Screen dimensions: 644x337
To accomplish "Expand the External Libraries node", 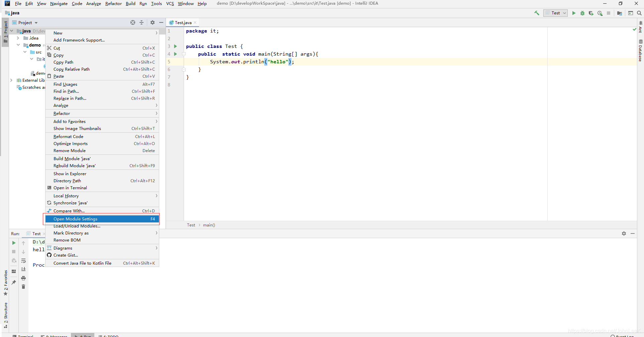I will pos(11,80).
